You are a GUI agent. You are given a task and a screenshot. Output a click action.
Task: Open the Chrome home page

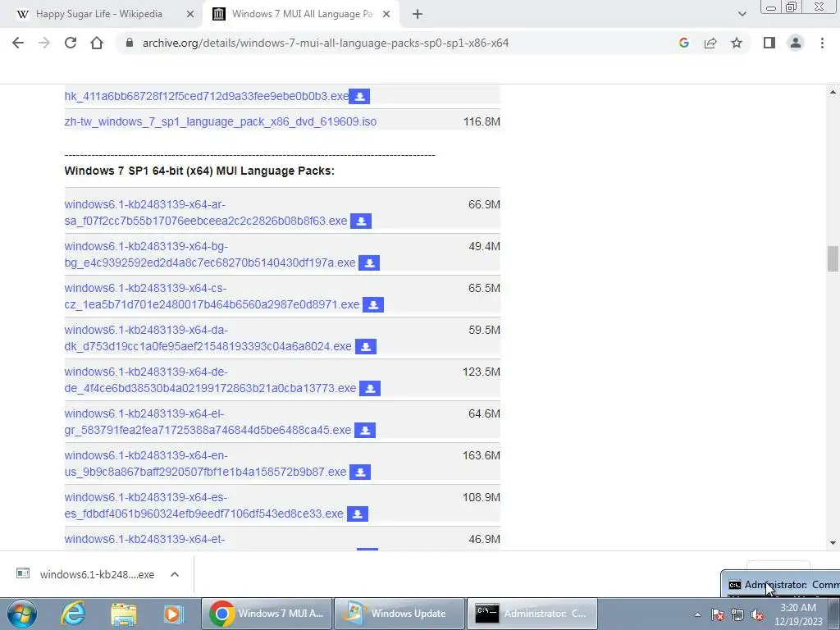(97, 43)
